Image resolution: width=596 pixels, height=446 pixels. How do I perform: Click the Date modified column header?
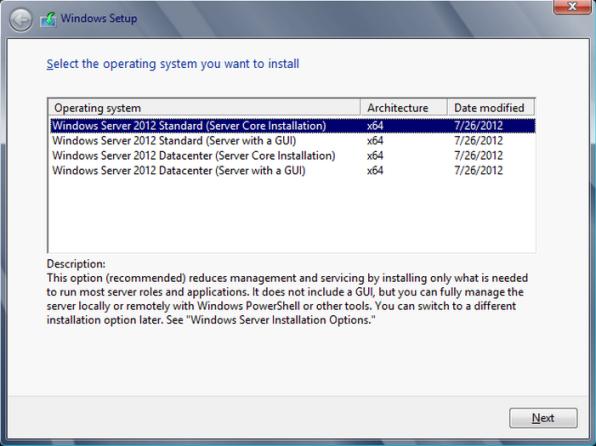click(x=491, y=108)
